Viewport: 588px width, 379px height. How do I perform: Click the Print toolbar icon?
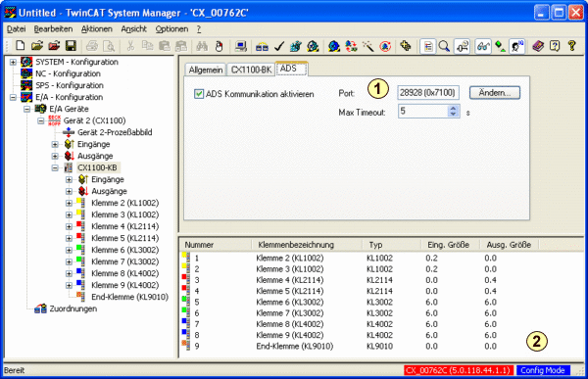coord(92,46)
